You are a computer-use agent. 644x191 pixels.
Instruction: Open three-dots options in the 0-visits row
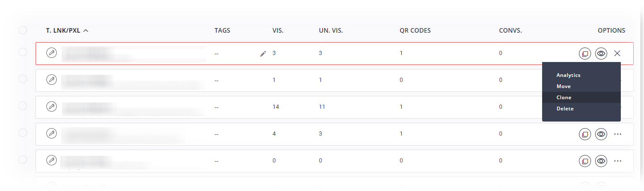pos(618,161)
